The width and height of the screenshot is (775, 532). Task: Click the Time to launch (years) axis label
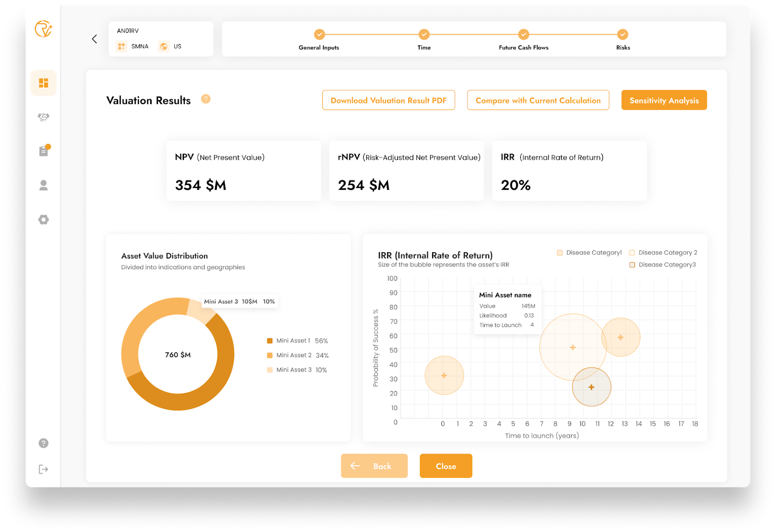(542, 436)
